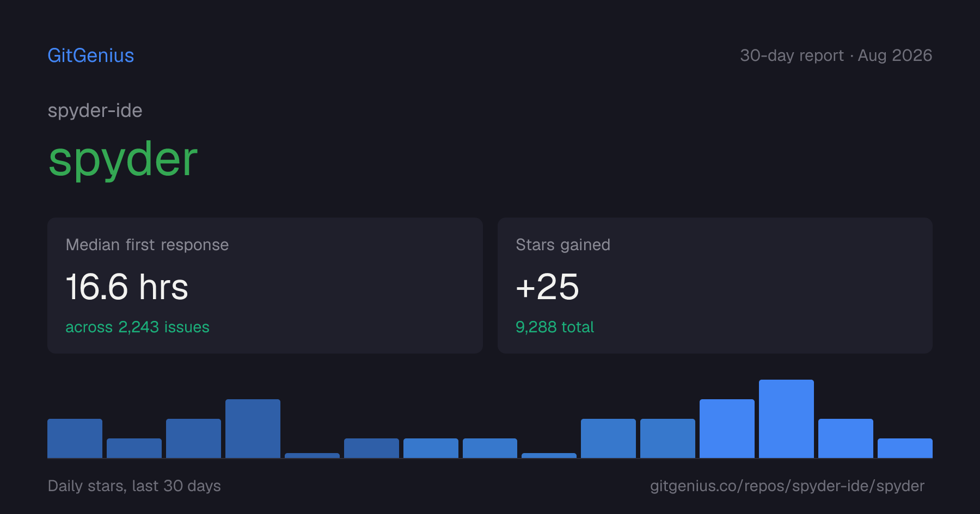Select the tenth bar in the chart

608,438
